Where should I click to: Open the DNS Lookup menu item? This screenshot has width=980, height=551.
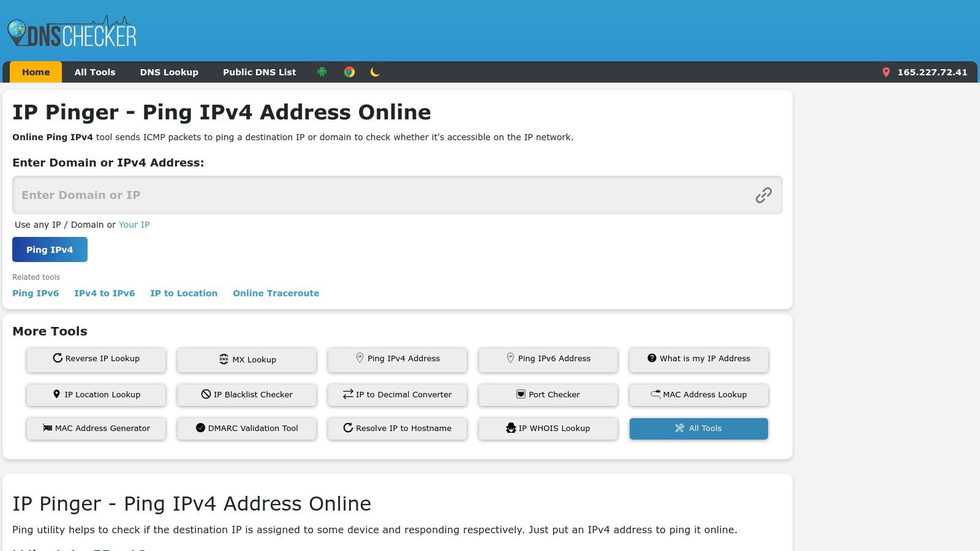click(169, 72)
